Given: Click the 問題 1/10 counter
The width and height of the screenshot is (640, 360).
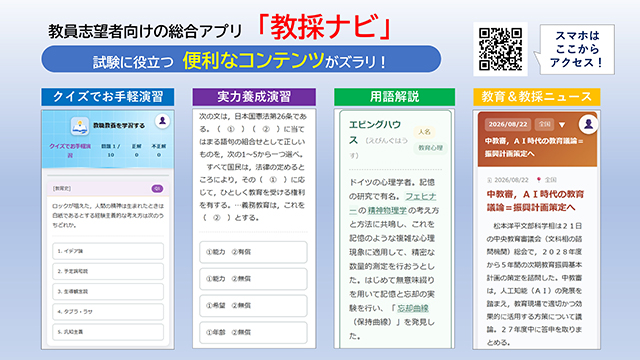Looking at the screenshot, I should [111, 150].
